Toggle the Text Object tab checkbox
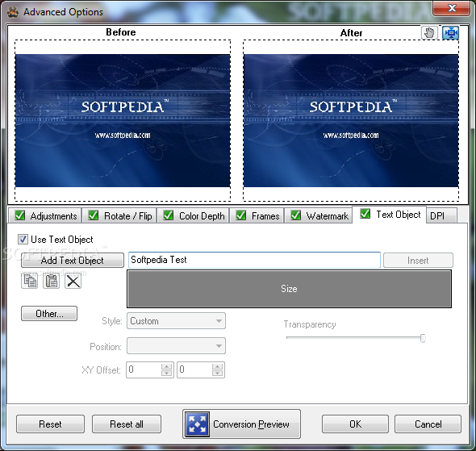 [365, 214]
